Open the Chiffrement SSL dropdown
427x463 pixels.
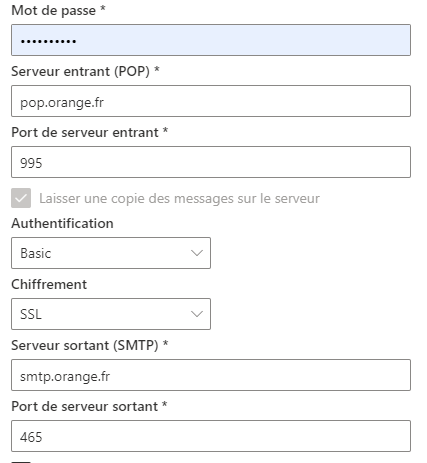[x=111, y=314]
